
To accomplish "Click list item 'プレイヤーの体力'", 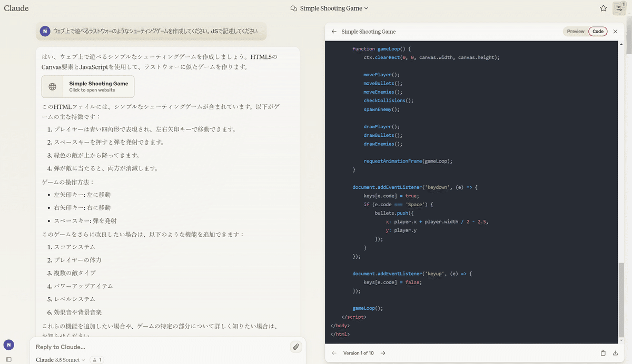I will click(77, 260).
